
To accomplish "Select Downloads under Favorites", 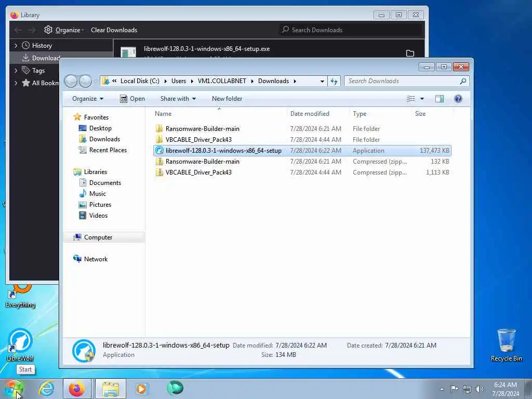I will (99, 139).
